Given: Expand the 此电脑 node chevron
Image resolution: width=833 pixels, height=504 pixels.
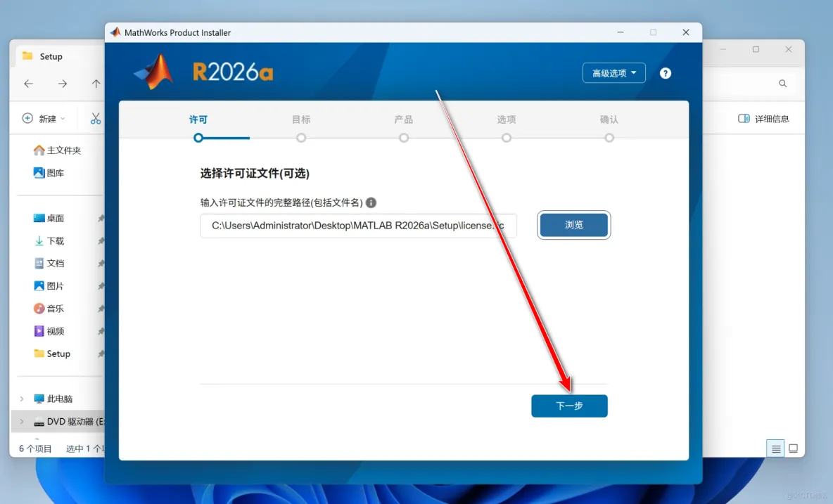Looking at the screenshot, I should (22, 399).
